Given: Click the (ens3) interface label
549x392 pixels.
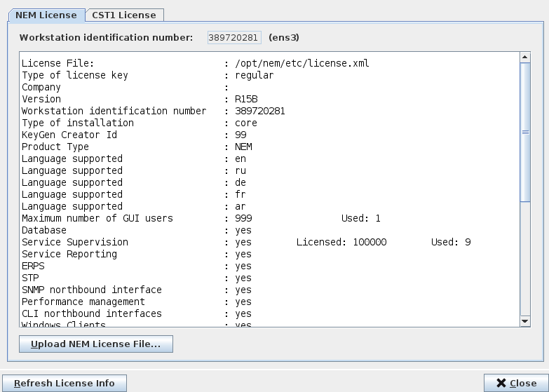Looking at the screenshot, I should [x=284, y=37].
